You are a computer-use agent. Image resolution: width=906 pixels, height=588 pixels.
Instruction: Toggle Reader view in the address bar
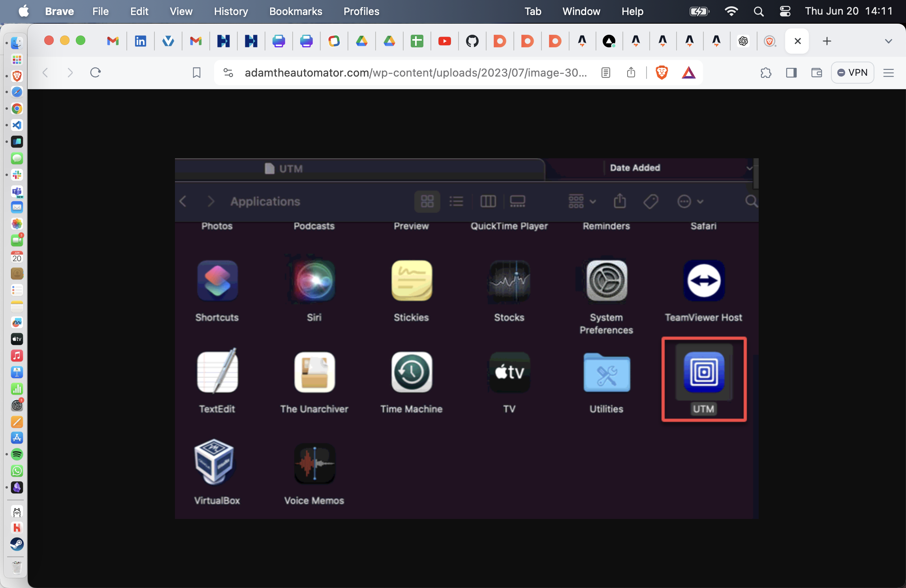click(x=605, y=73)
